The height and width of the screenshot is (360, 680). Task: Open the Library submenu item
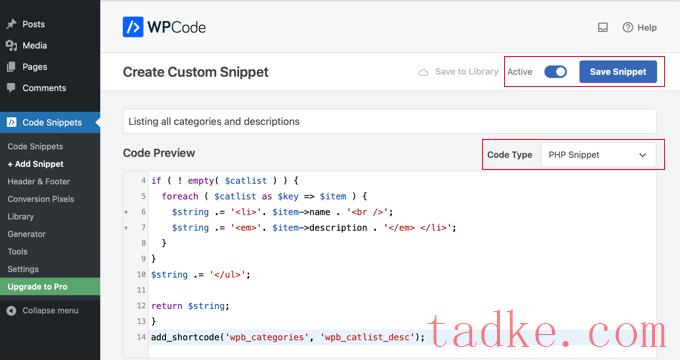20,216
